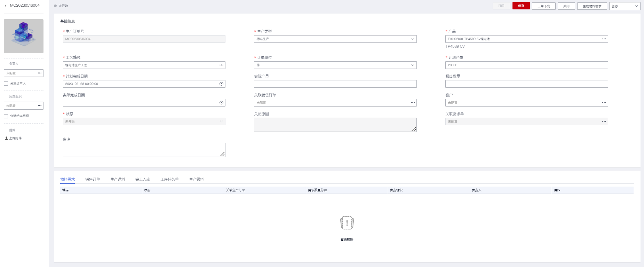Open the clock picker for 实际完成日期
This screenshot has height=267, width=644.
pos(221,103)
